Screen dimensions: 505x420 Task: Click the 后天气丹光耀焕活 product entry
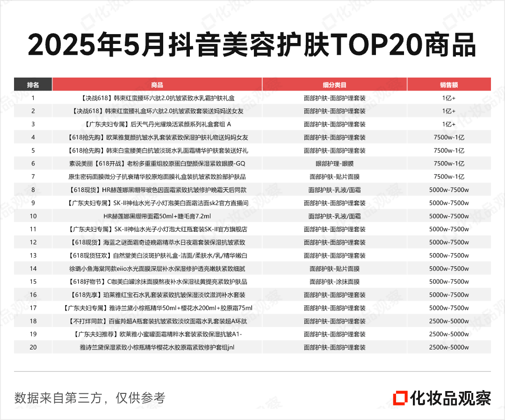[157, 124]
